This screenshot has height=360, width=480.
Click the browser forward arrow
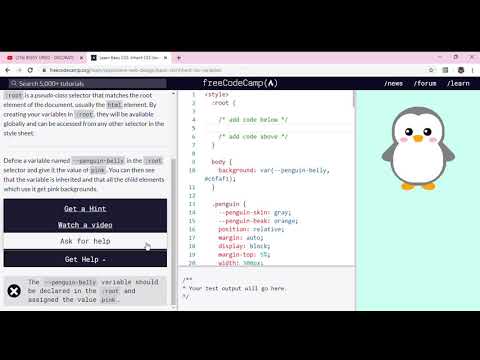19,70
